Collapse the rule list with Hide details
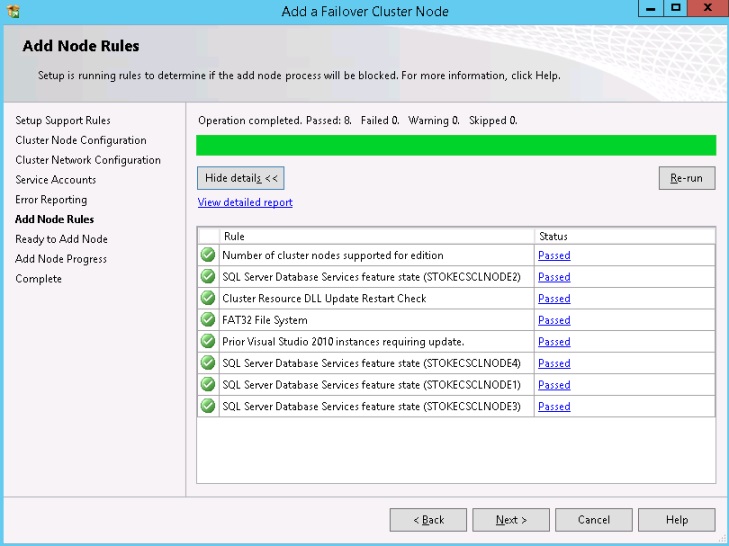This screenshot has height=546, width=729. [x=241, y=178]
